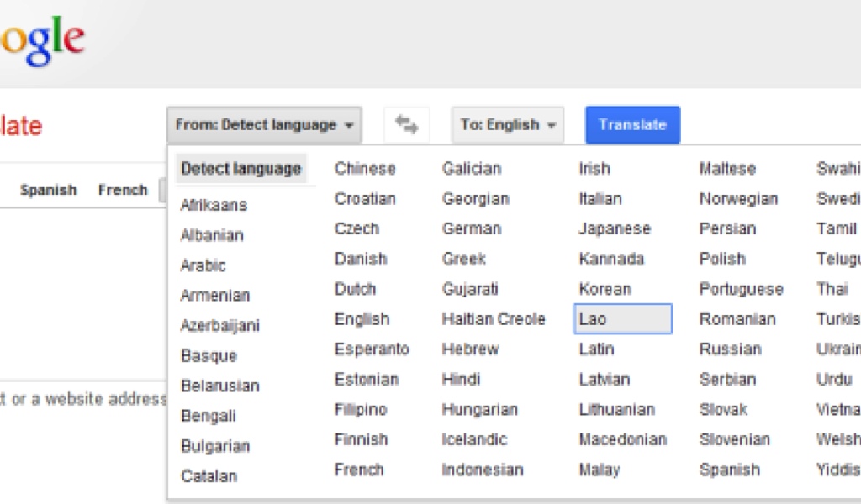This screenshot has height=504, width=861.
Task: Select Icelandic from the language list
Action: pyautogui.click(x=474, y=440)
